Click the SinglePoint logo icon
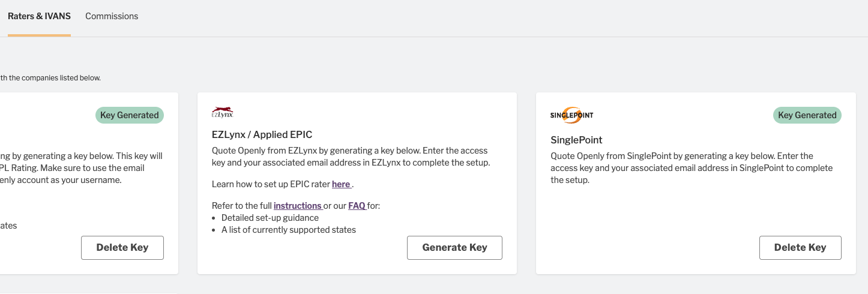 point(571,115)
